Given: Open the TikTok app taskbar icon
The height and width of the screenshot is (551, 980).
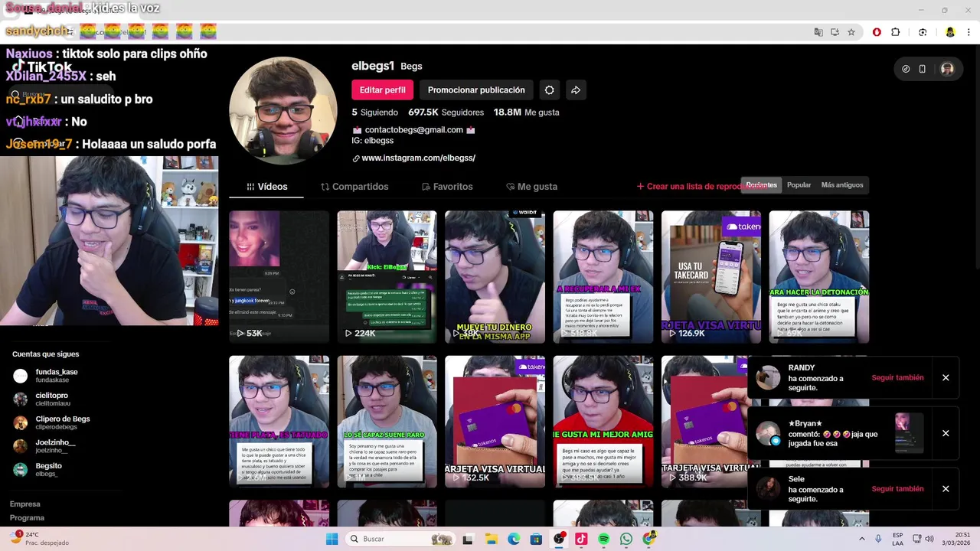Looking at the screenshot, I should [581, 539].
